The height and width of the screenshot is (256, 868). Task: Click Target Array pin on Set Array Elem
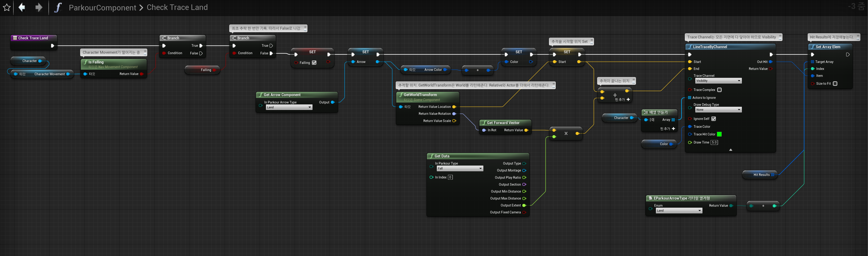coord(812,62)
